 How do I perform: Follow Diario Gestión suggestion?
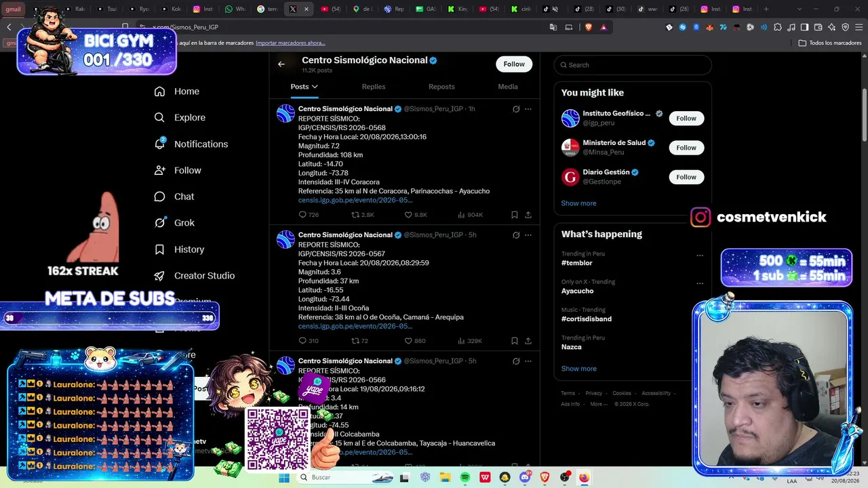click(686, 177)
